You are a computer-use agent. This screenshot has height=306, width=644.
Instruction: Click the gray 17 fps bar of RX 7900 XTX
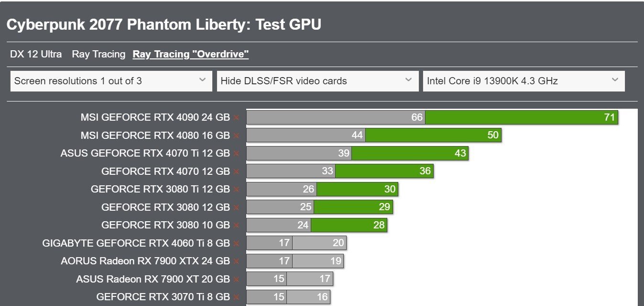tap(269, 261)
